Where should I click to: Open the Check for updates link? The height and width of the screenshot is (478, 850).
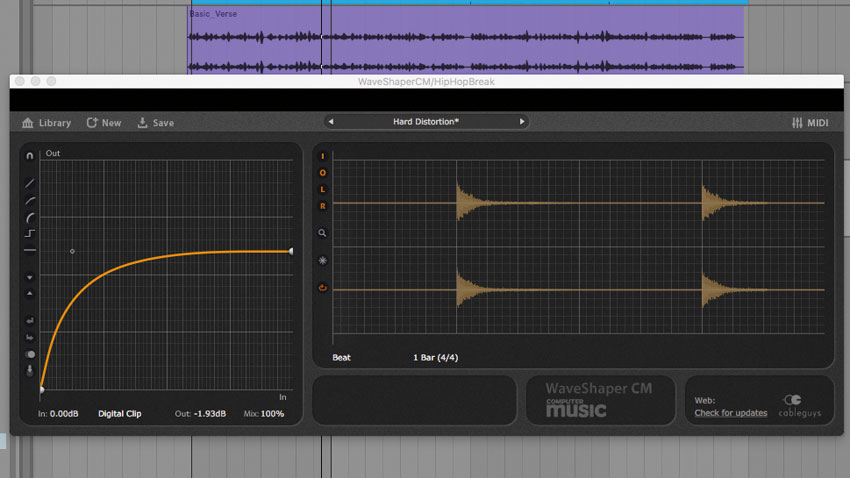[x=731, y=413]
